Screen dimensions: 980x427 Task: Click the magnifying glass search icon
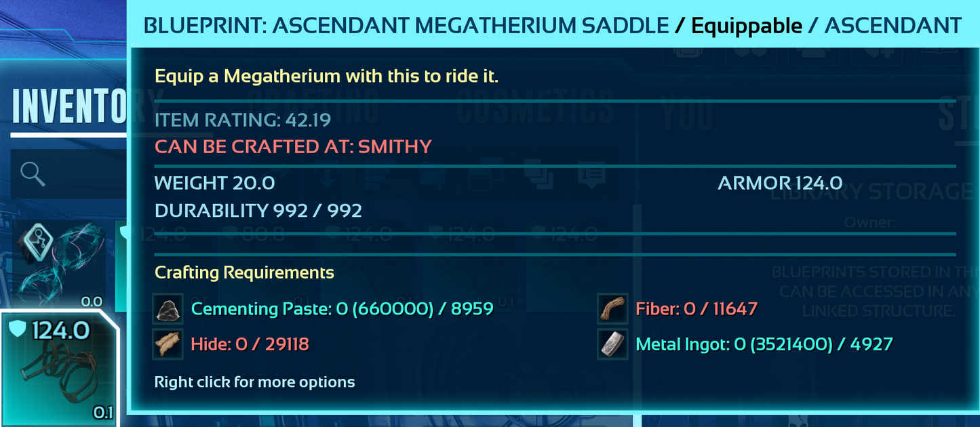tap(33, 174)
